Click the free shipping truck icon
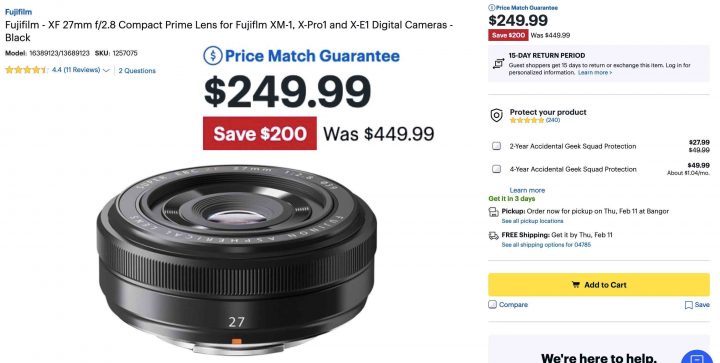 click(x=494, y=235)
